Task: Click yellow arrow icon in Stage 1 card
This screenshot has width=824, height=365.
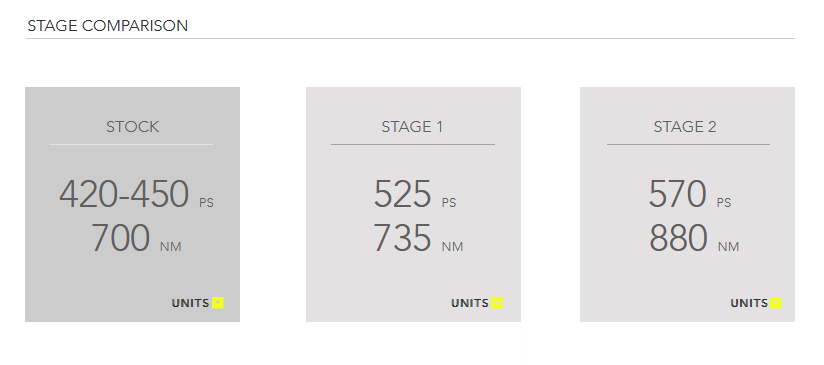Action: [x=497, y=303]
